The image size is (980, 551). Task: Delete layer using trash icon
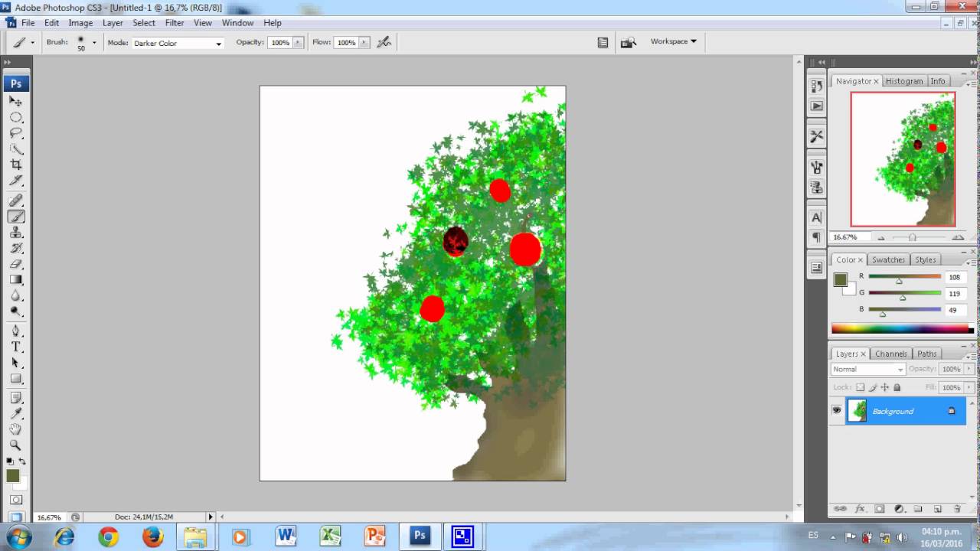click(x=957, y=509)
